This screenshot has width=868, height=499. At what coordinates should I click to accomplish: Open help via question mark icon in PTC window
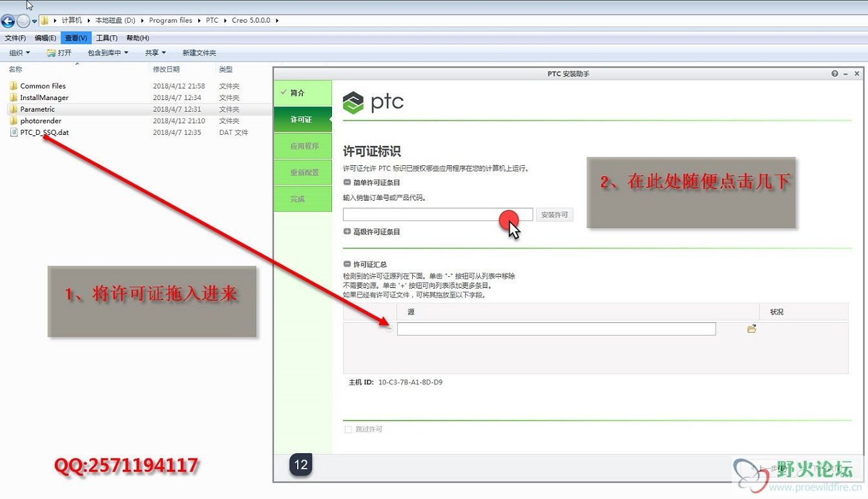click(x=835, y=74)
